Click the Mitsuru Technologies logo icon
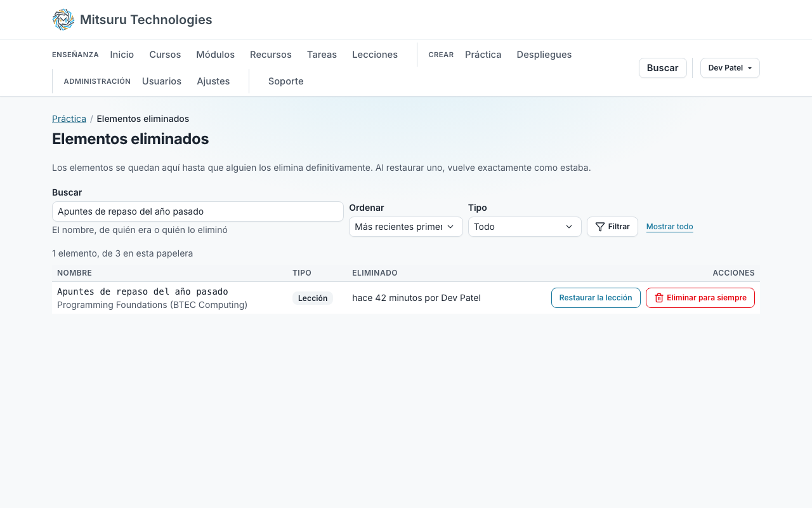Image resolution: width=812 pixels, height=508 pixels. click(63, 20)
